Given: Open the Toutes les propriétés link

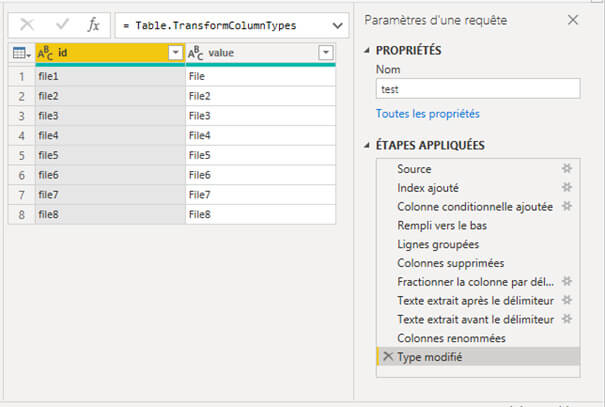Looking at the screenshot, I should (428, 114).
